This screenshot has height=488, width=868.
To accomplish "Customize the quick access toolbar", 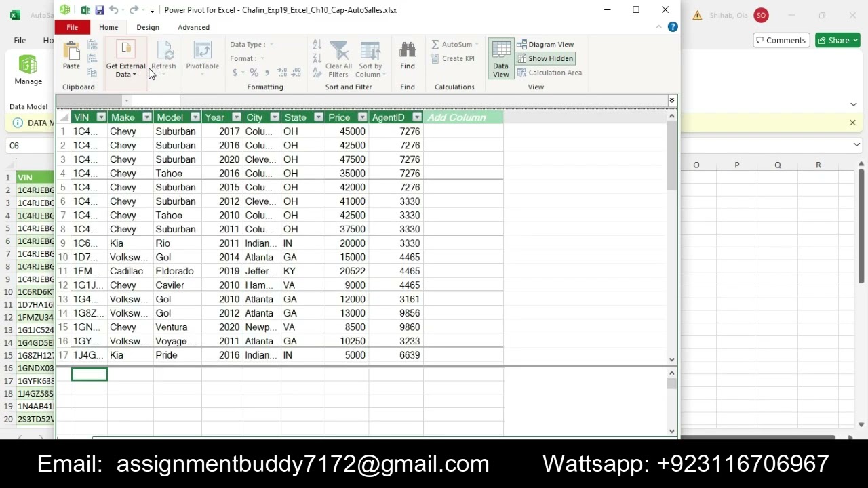I will (152, 10).
